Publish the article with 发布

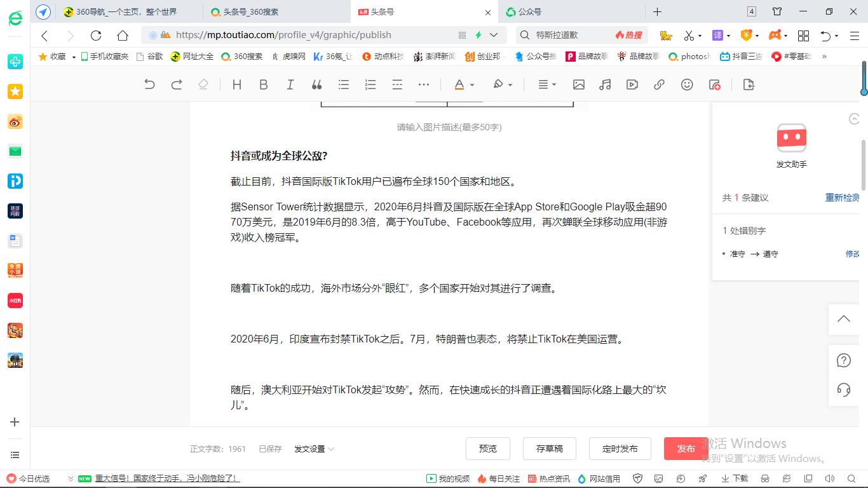(686, 449)
